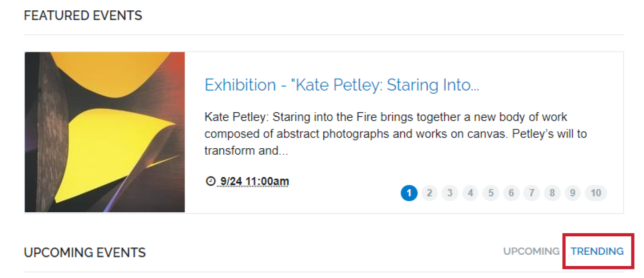Screen dimensions: 644x278
Task: Open the yellow abstract artwork thumbnail
Action: pyautogui.click(x=105, y=132)
